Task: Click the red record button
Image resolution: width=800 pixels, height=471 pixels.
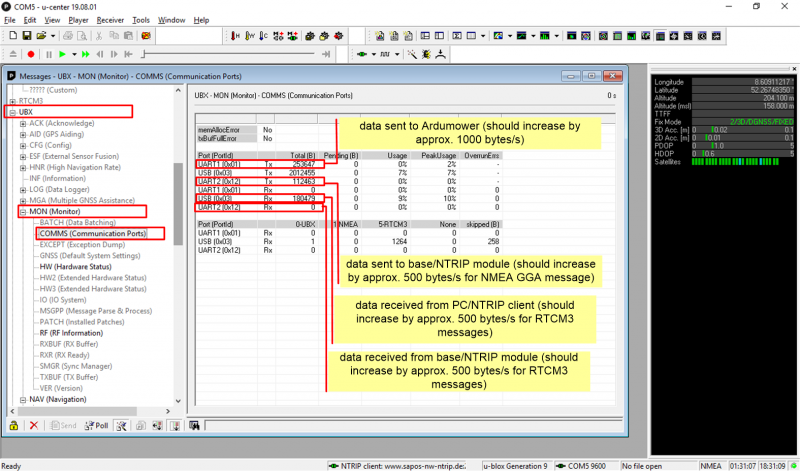Action: 31,54
